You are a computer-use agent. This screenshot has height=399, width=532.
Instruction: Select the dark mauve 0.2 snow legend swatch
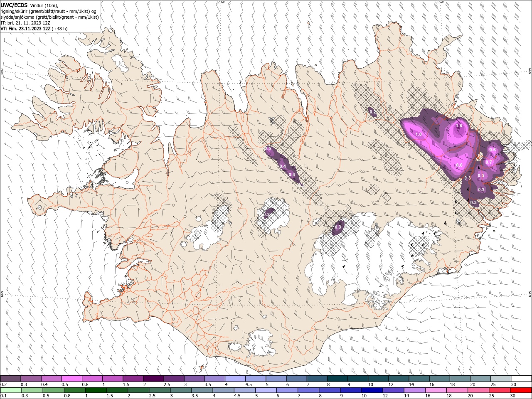(x=10, y=378)
